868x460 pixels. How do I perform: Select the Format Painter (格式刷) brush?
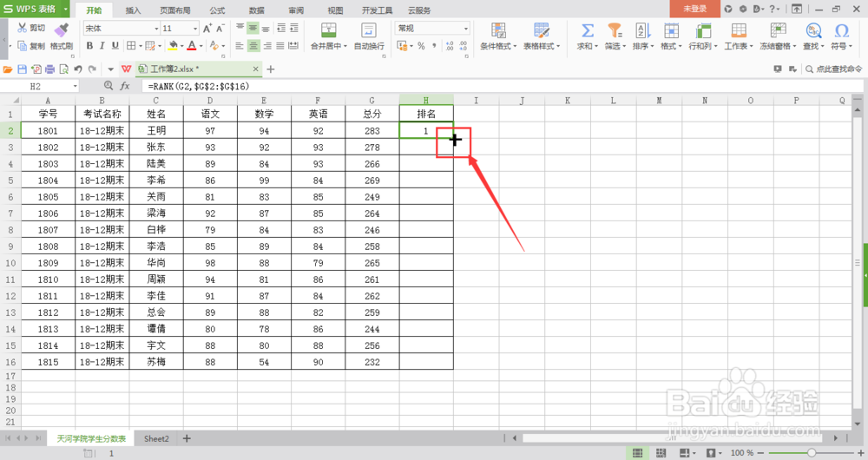coord(62,30)
